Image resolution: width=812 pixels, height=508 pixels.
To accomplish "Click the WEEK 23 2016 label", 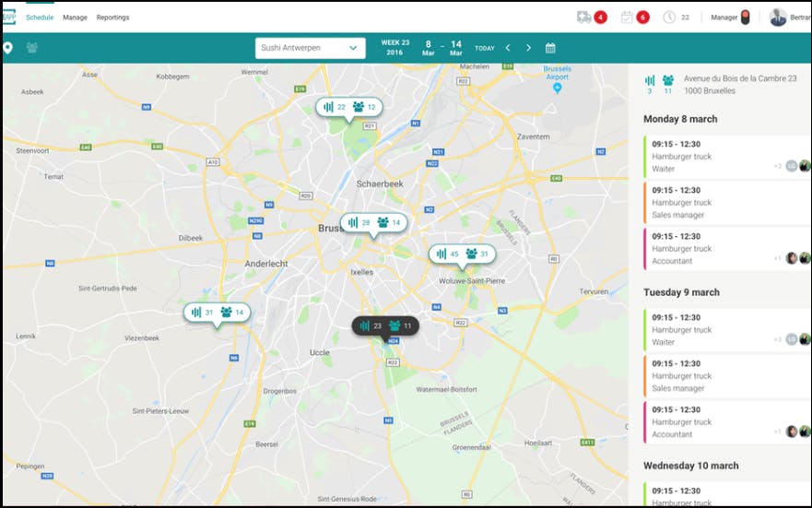I will click(x=395, y=48).
